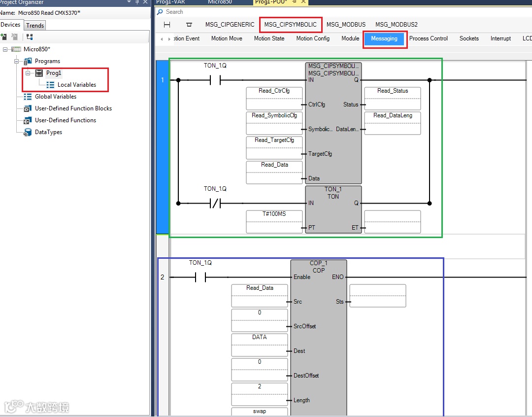Click the Global Variables list icon
Screen dimensions: 532x417
click(28, 97)
